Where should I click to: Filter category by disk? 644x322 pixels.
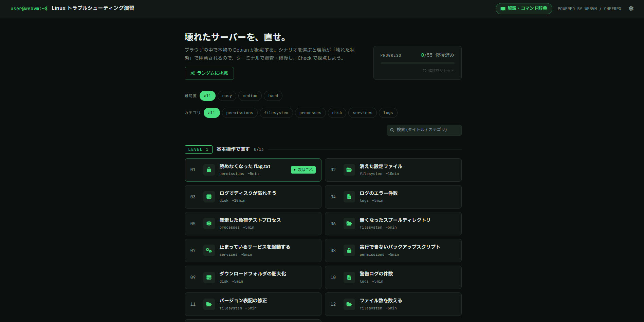[x=337, y=113]
